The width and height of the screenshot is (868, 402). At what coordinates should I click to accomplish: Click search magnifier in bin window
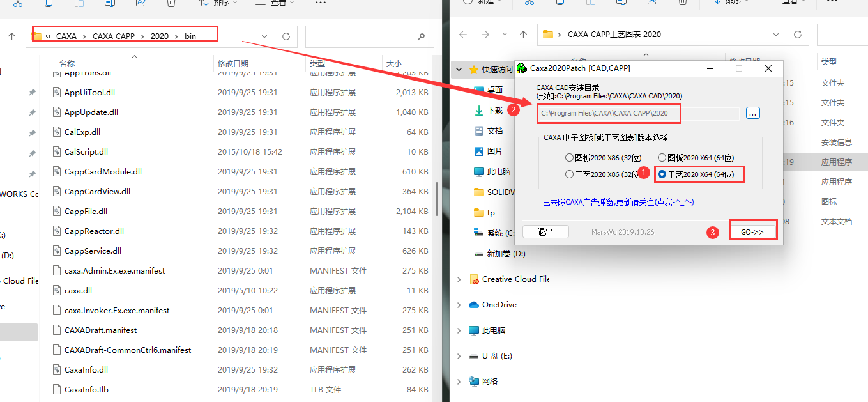point(421,36)
